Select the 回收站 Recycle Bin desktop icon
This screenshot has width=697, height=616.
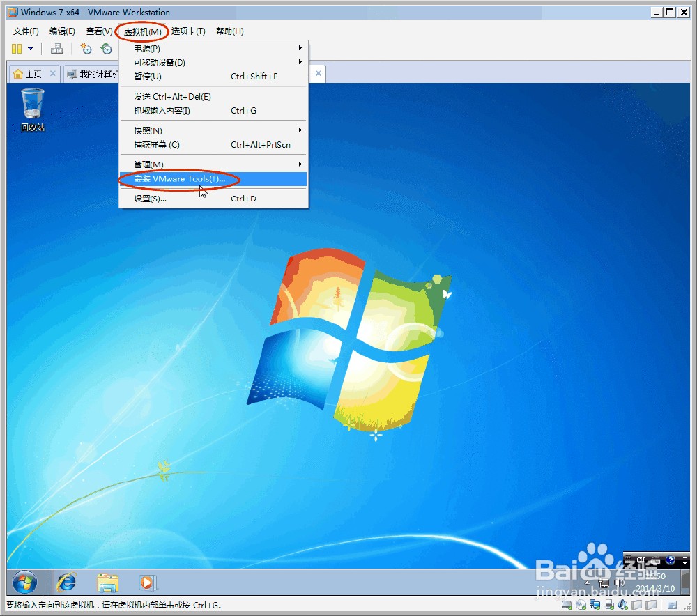tap(33, 110)
